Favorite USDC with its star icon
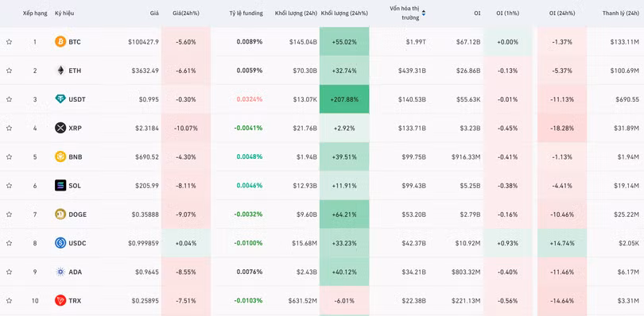644x316 pixels. (x=9, y=242)
